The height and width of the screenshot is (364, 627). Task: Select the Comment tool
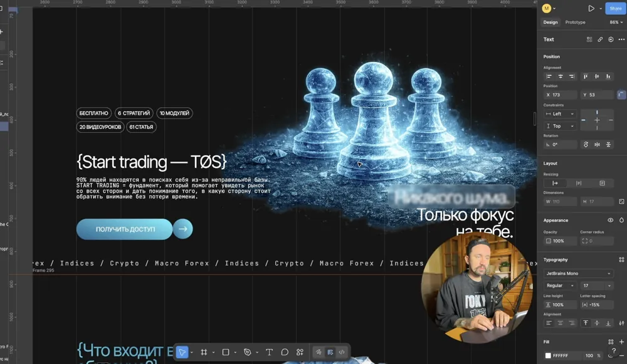284,352
